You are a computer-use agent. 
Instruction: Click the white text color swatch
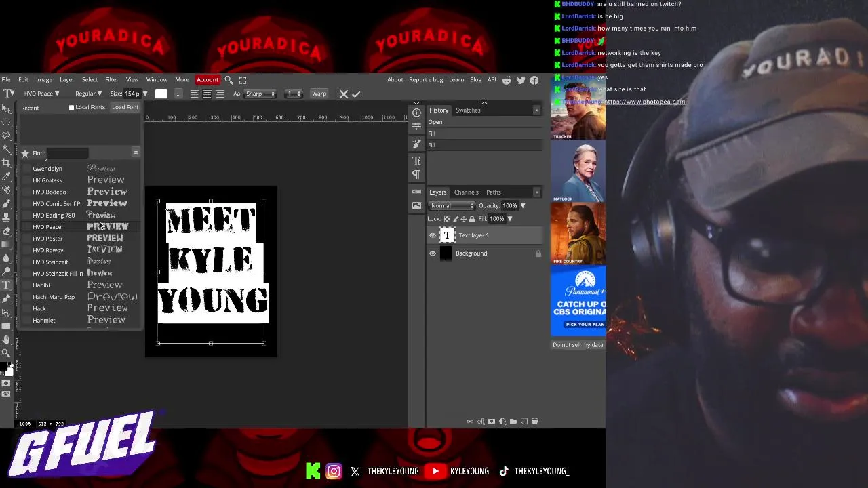[161, 94]
